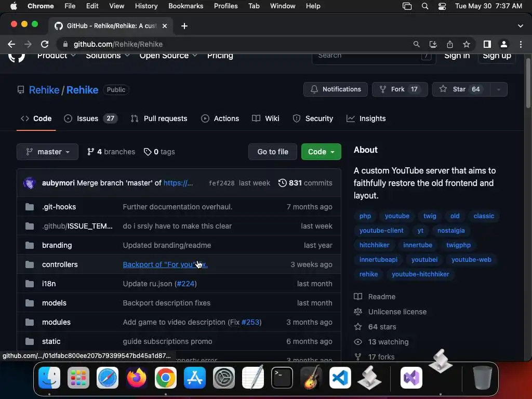Reload the page with the refresh icon
Viewport: 532px width, 399px height.
45,44
